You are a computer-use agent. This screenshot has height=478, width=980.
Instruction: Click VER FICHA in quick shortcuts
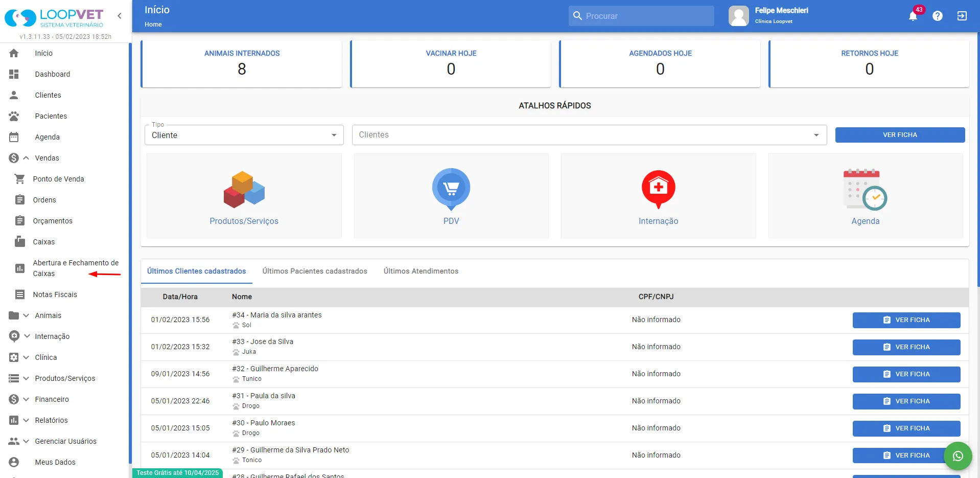pyautogui.click(x=900, y=135)
